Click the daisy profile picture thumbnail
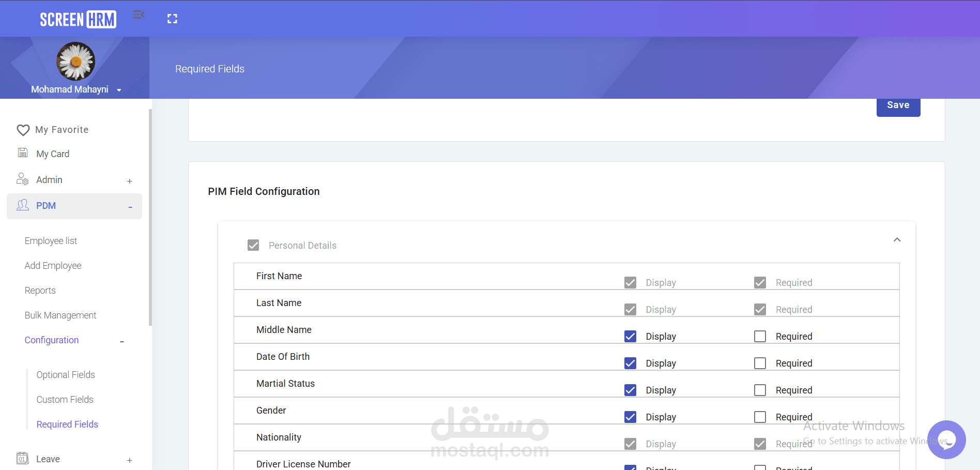The image size is (980, 470). [75, 61]
